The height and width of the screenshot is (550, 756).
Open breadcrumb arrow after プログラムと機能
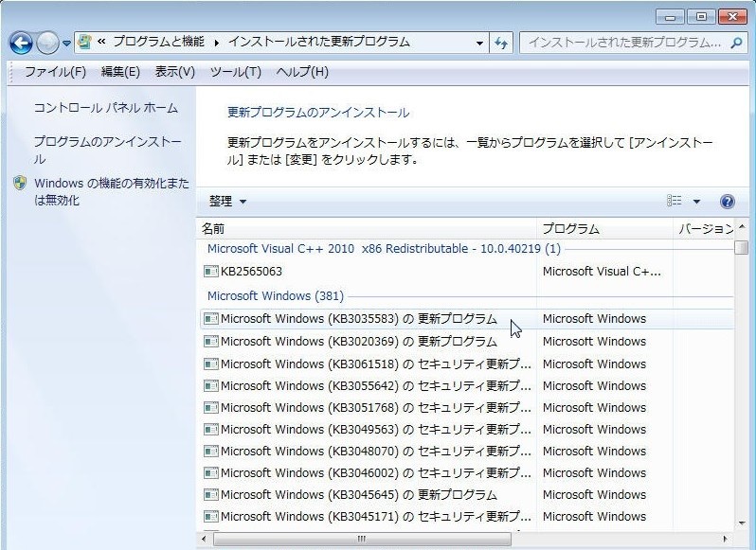tap(217, 43)
